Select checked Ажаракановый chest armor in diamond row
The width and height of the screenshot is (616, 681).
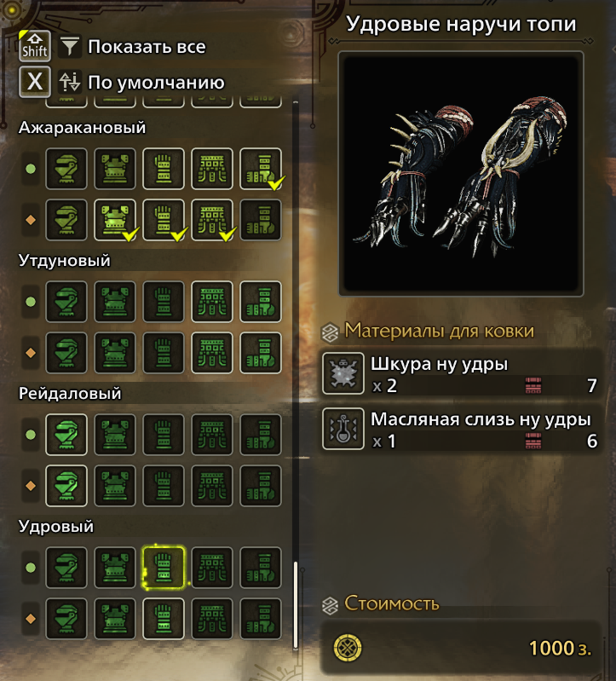[115, 220]
